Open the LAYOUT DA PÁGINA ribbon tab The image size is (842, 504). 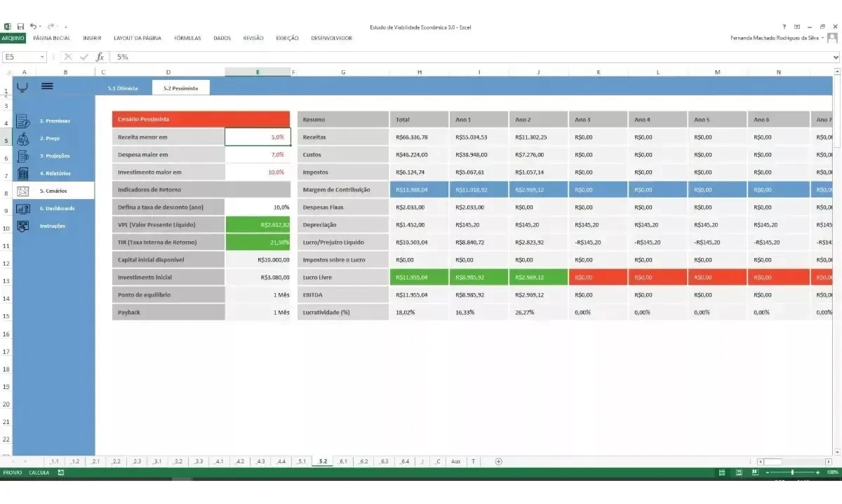138,38
